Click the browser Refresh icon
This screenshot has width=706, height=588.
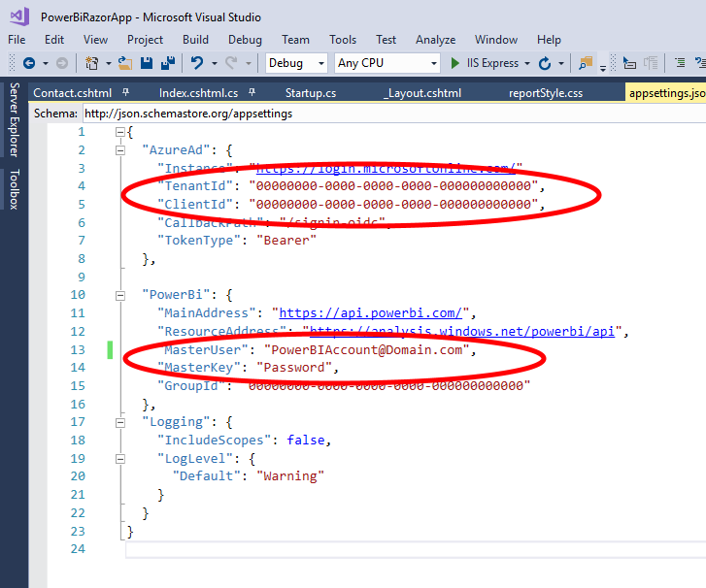click(545, 63)
